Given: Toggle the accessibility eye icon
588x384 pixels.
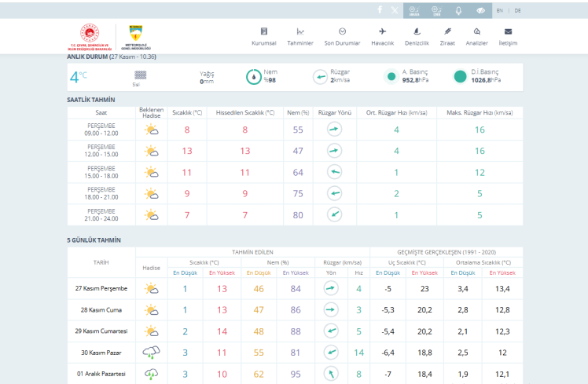Looking at the screenshot, I should tap(480, 10).
